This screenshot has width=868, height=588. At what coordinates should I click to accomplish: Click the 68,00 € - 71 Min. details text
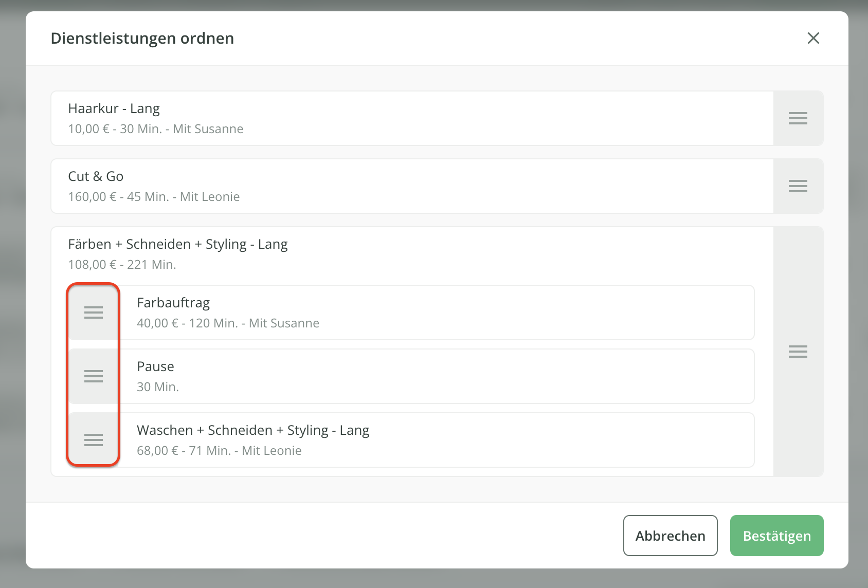tap(219, 451)
